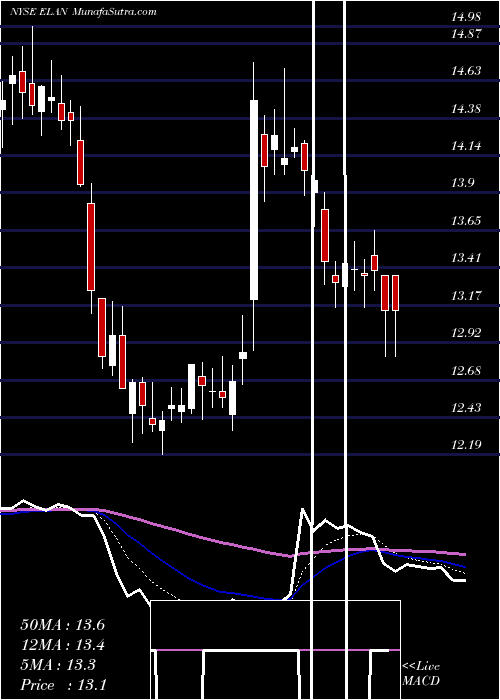Click the MunafaSutra.com site label
The width and height of the screenshot is (500, 700).
click(x=114, y=12)
